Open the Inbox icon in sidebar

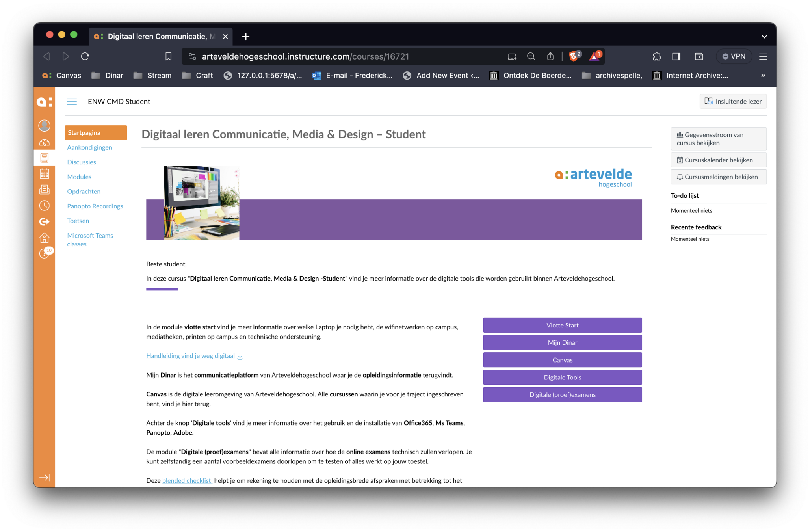coord(44,190)
